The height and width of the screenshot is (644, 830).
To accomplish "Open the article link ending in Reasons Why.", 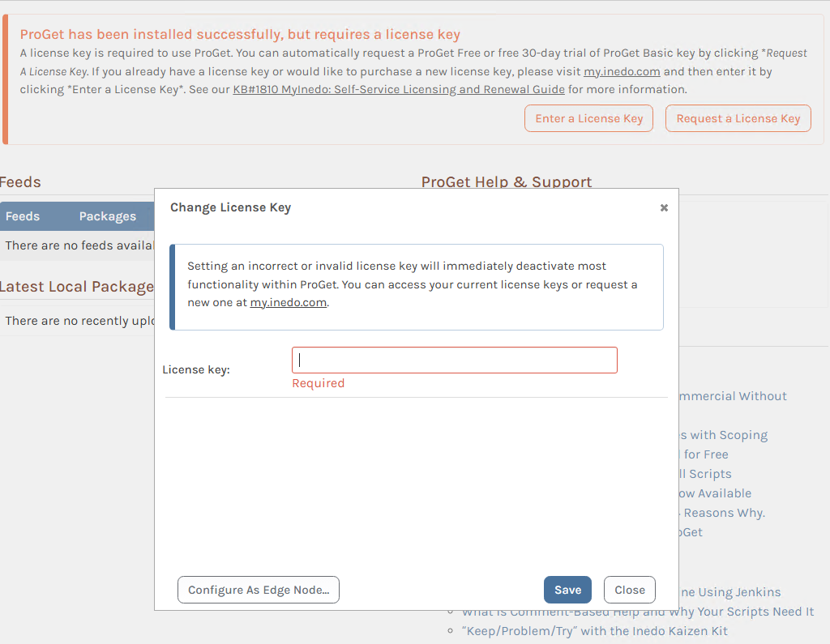I will tap(722, 513).
